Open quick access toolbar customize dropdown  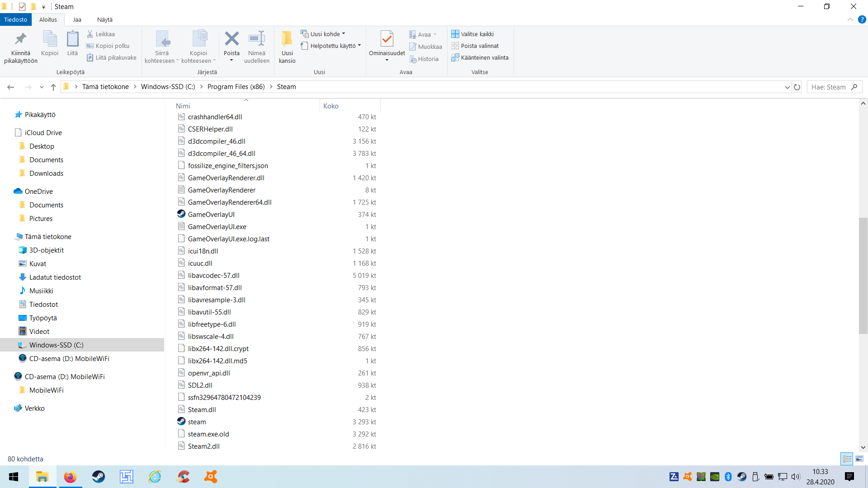pyautogui.click(x=43, y=7)
